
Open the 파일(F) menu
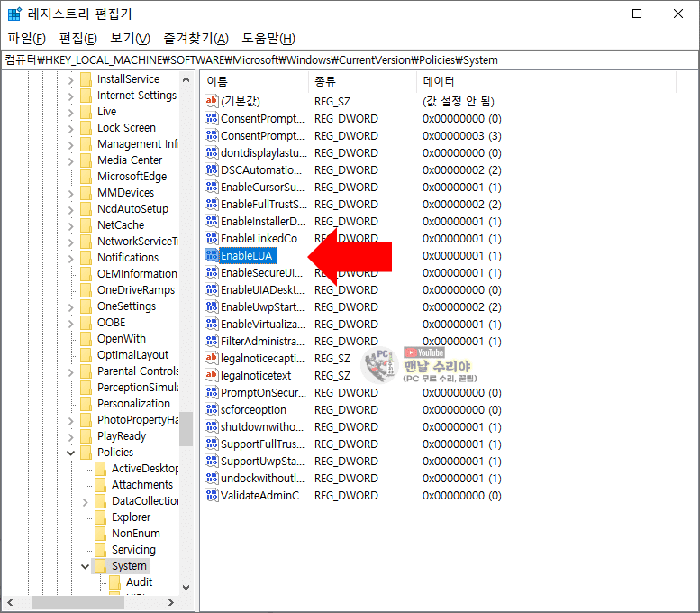coord(26,38)
